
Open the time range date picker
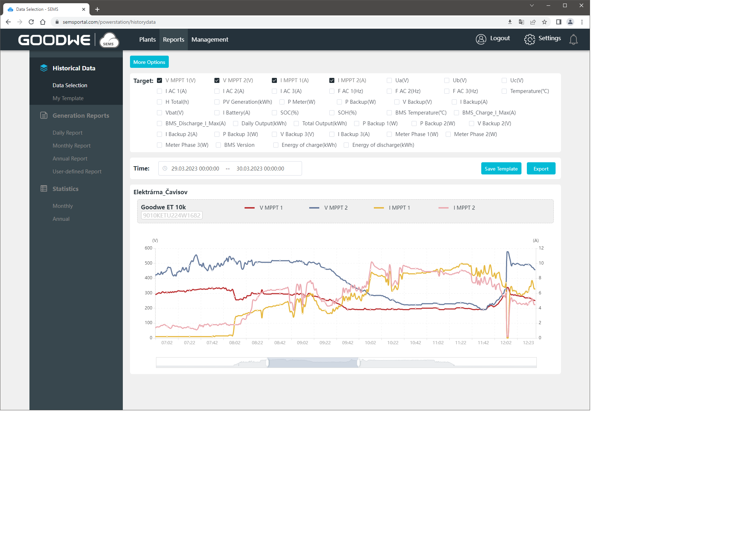point(230,168)
